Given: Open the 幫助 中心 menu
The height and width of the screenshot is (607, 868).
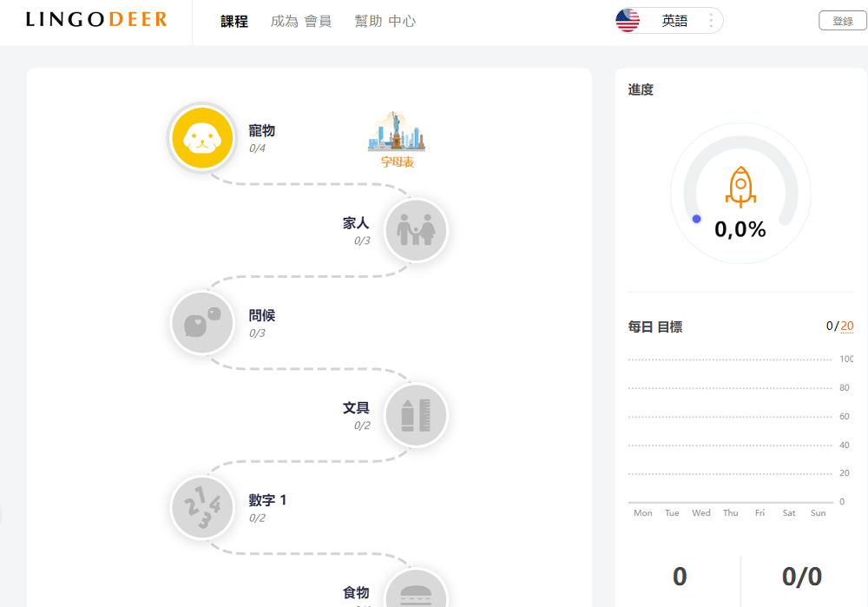Looking at the screenshot, I should [x=385, y=20].
